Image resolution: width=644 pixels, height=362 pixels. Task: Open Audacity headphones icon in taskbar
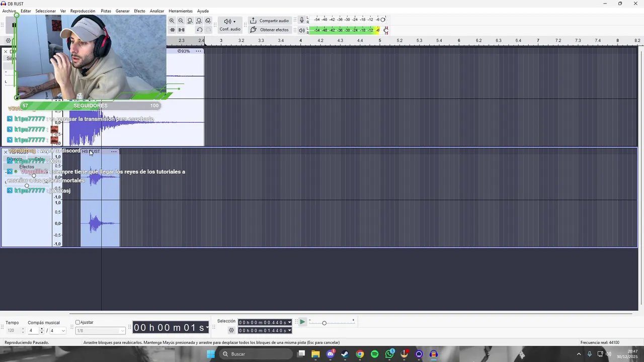pos(434,354)
